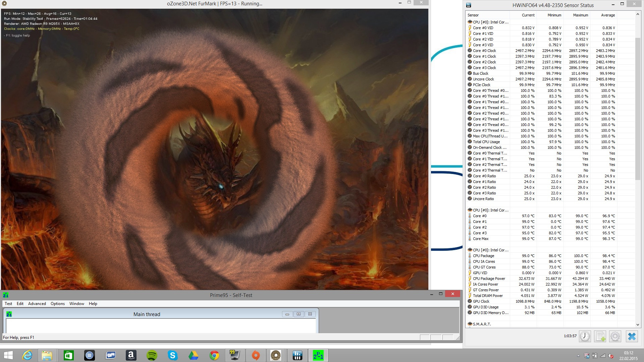Screen dimensions: 644x362
Task: Open Prime95 Test menu
Action: pyautogui.click(x=8, y=304)
